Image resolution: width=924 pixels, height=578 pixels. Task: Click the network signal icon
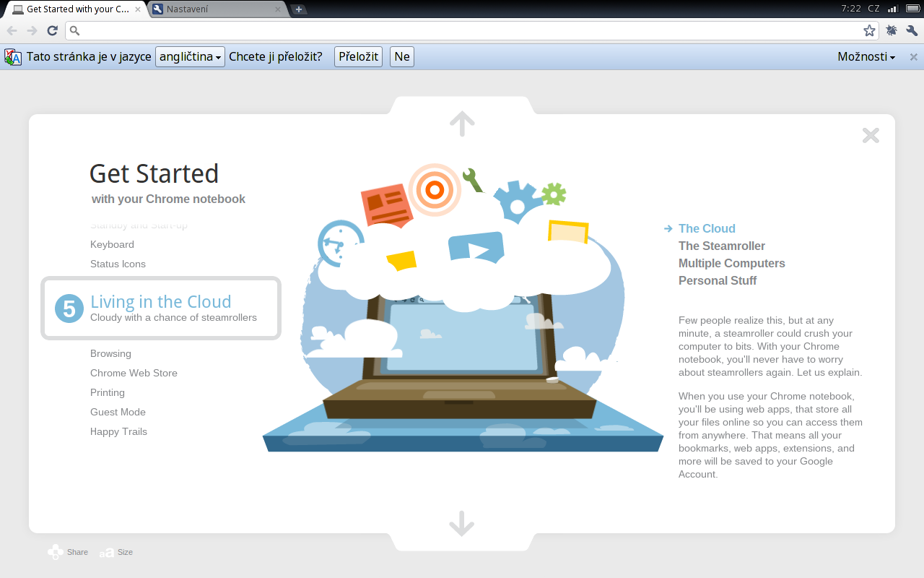893,9
